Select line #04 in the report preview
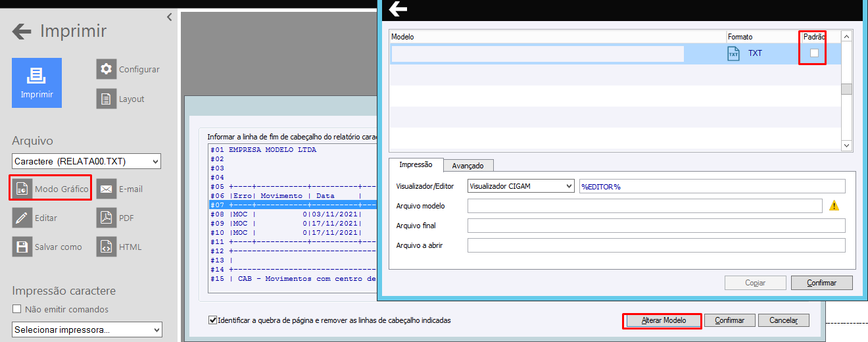This screenshot has width=868, height=342. point(291,177)
